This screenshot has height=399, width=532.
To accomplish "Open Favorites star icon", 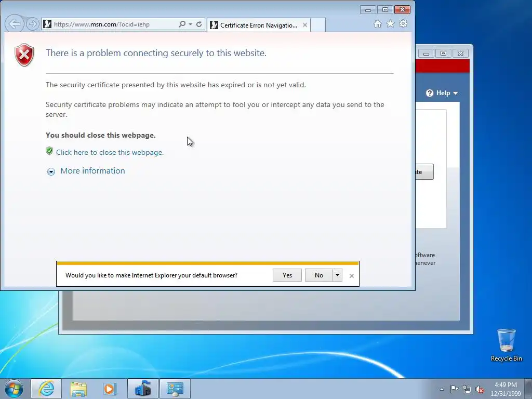I will coord(391,24).
